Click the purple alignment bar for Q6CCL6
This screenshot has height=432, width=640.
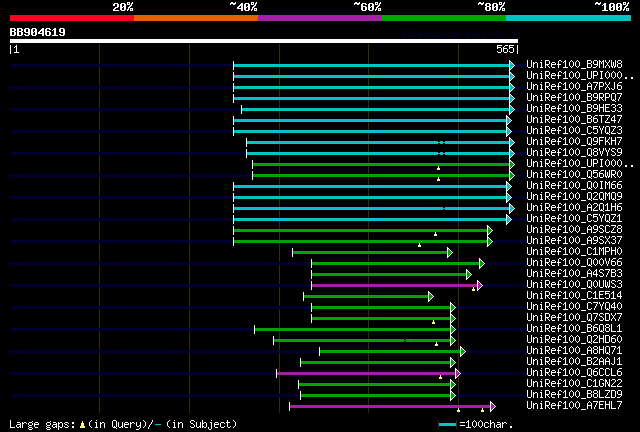tap(366, 374)
